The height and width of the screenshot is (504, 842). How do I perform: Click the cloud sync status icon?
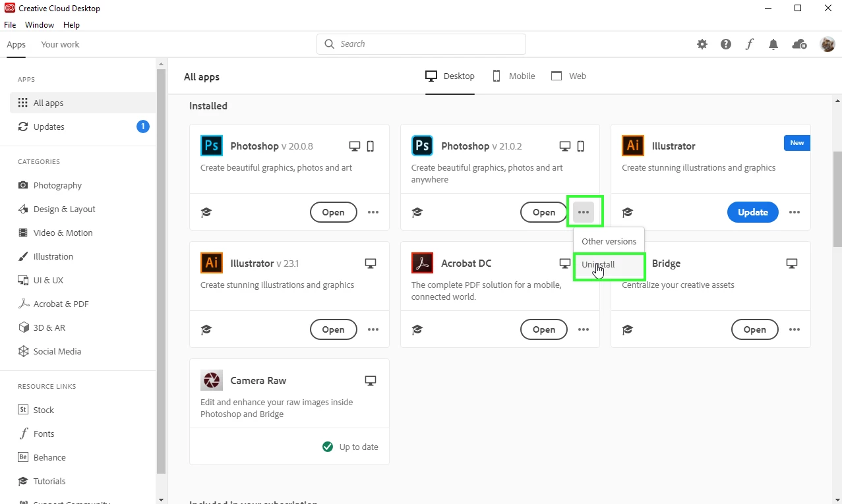click(799, 44)
